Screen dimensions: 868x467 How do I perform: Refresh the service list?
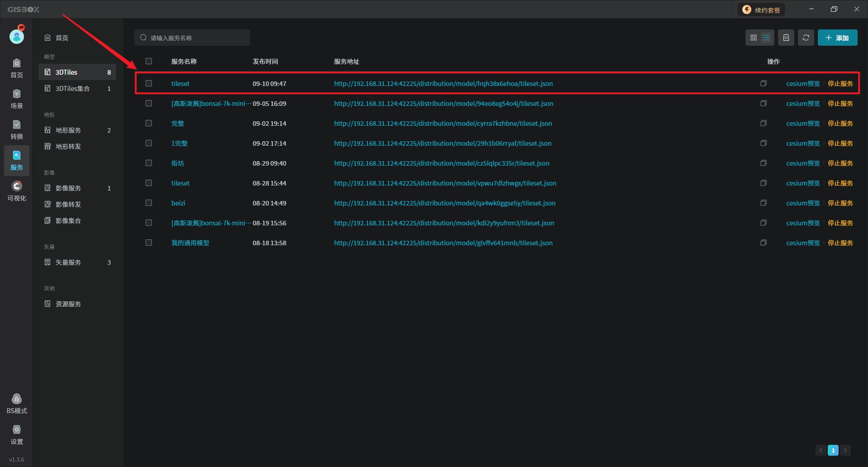coord(806,38)
